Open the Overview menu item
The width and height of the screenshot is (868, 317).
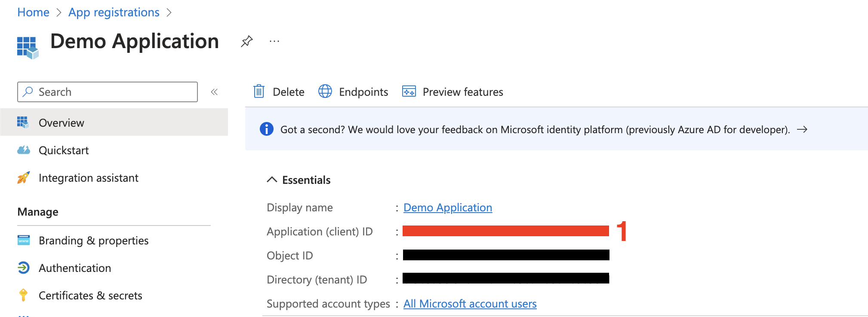pos(62,123)
